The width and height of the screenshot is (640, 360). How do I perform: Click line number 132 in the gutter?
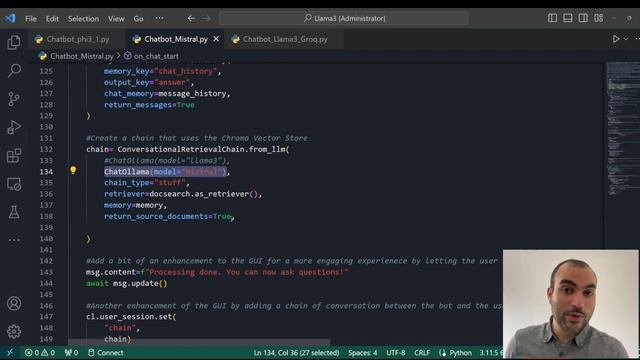(x=46, y=149)
